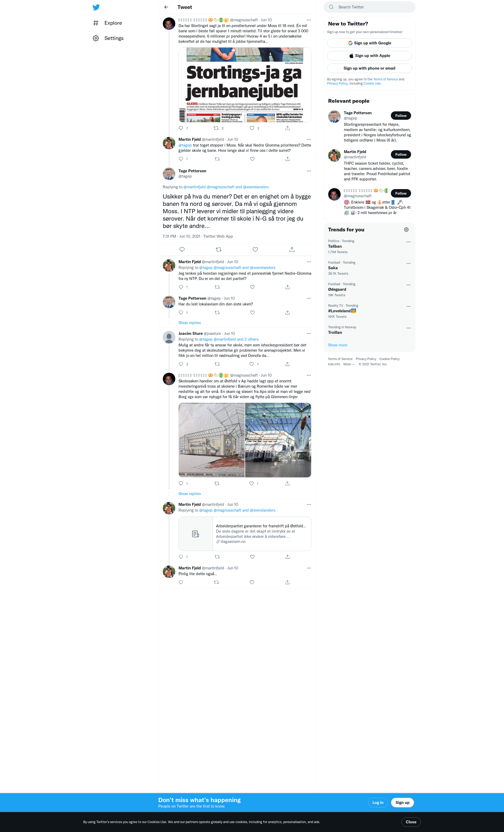The image size is (504, 832).
Task: Click the Twitter bird logo
Action: (96, 7)
